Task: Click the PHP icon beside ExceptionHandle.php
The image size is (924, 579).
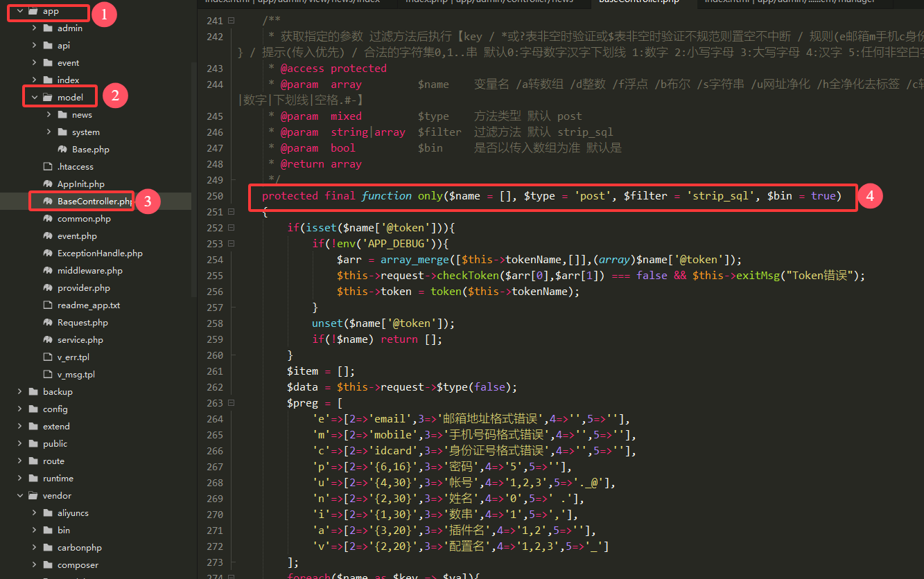Action: 48,253
